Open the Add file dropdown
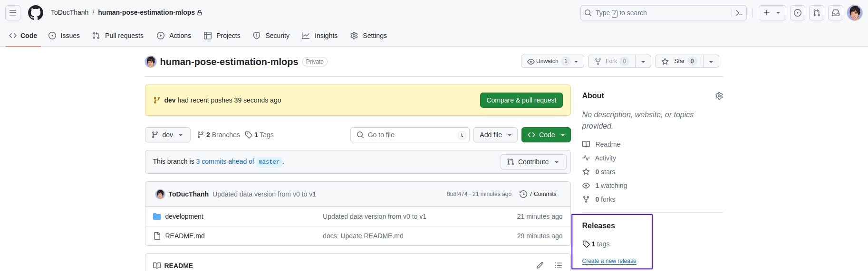Viewport: 868px width, 271px height. [495, 135]
